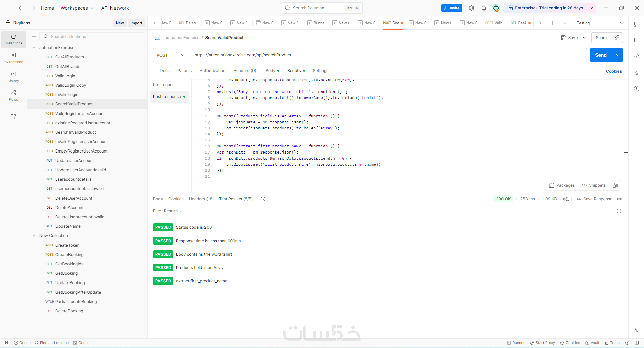Open the Trash in status bar
644x348 pixels.
(x=612, y=343)
